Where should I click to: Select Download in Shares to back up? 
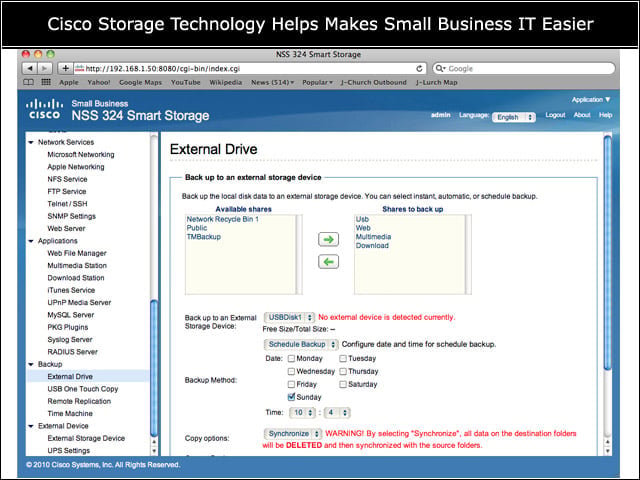click(x=372, y=246)
